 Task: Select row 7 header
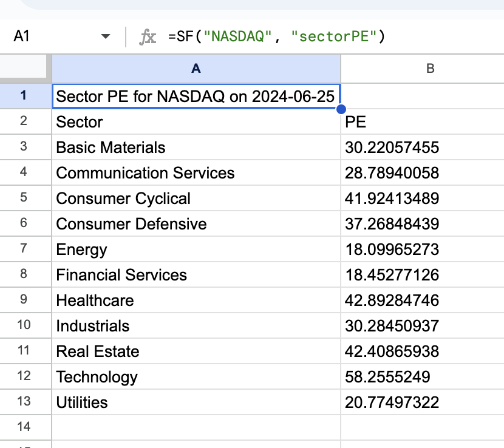pyautogui.click(x=26, y=249)
